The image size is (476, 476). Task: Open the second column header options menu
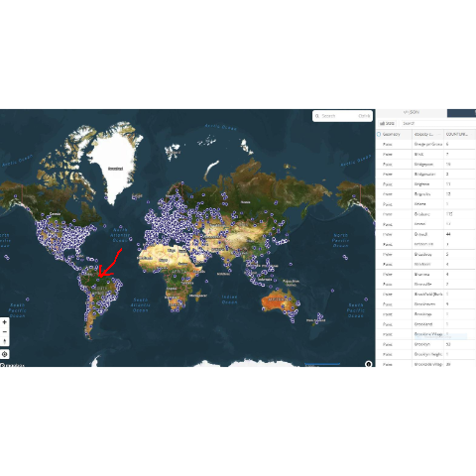pyautogui.click(x=439, y=135)
